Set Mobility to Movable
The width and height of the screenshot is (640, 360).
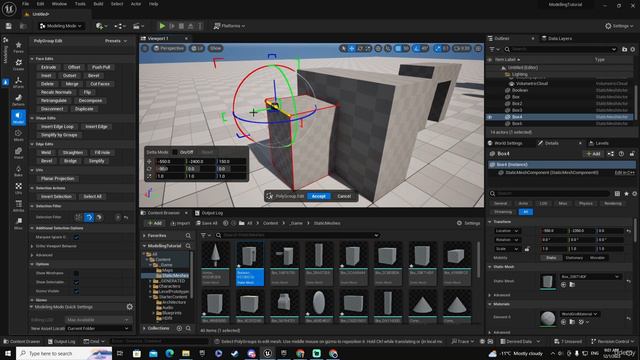pyautogui.click(x=597, y=258)
